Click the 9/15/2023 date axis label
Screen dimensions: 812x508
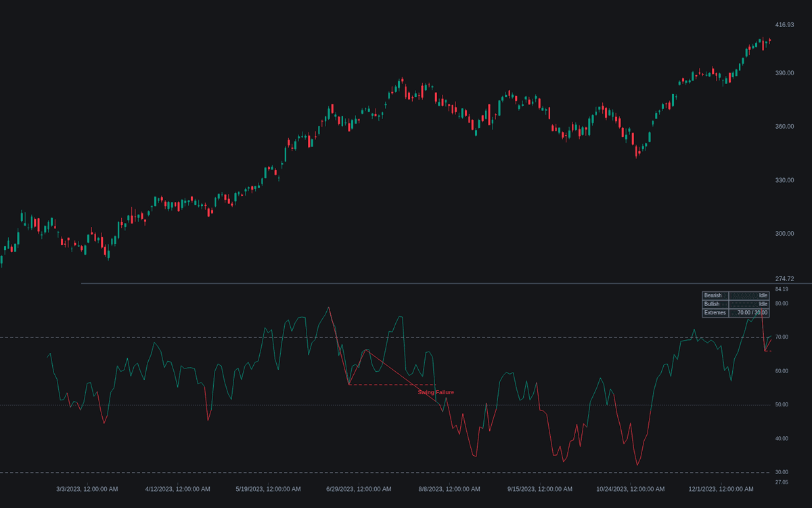540,489
